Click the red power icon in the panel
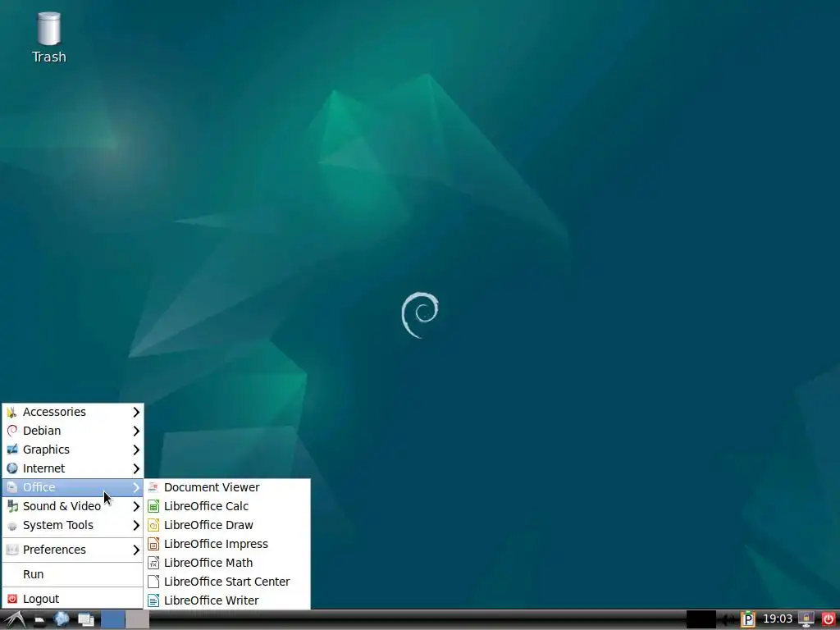 [829, 620]
